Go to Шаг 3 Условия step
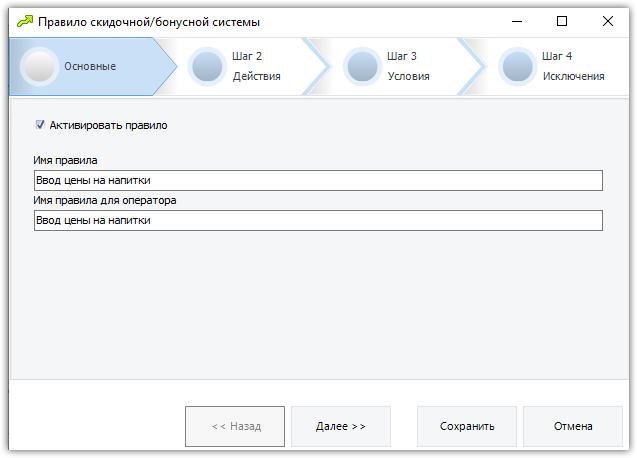 click(406, 67)
